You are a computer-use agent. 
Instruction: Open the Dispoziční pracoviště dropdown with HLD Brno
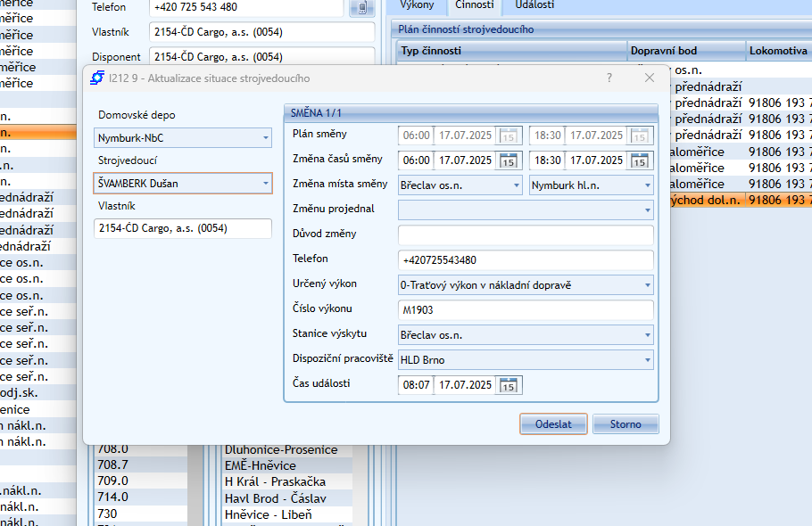[x=647, y=360]
